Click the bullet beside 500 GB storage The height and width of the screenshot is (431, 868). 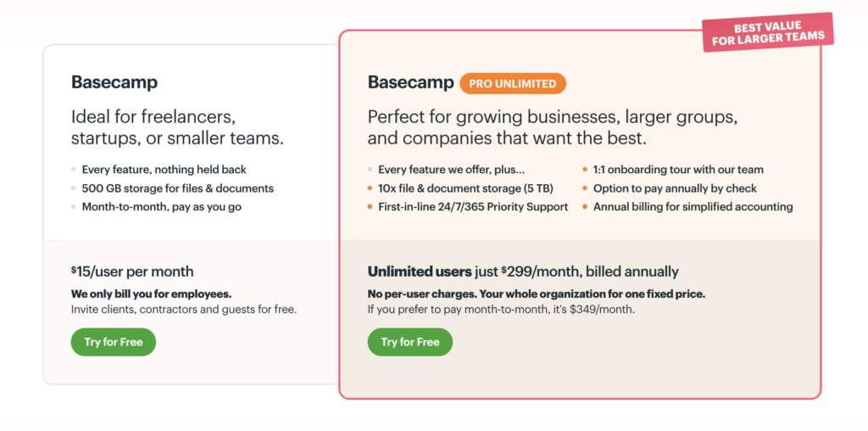coord(74,188)
